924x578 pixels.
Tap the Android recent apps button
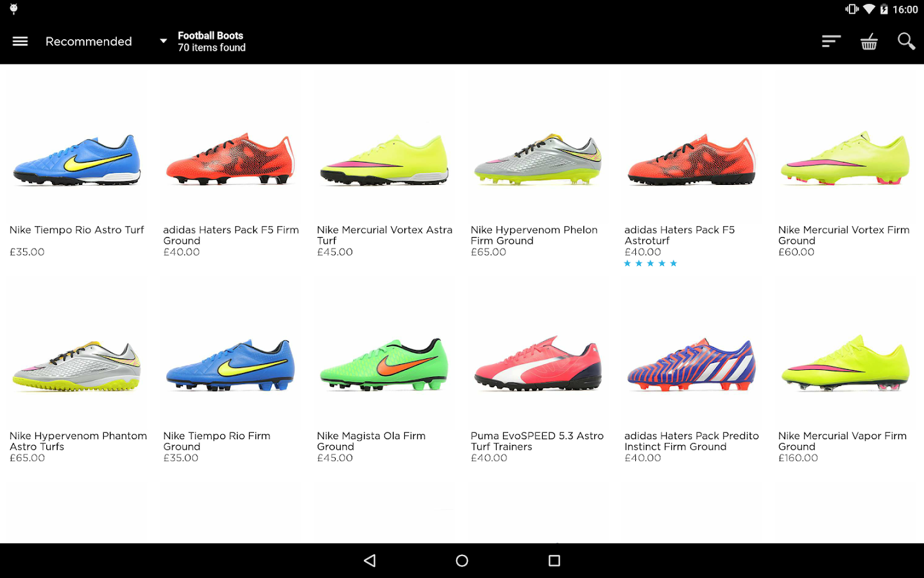[554, 561]
